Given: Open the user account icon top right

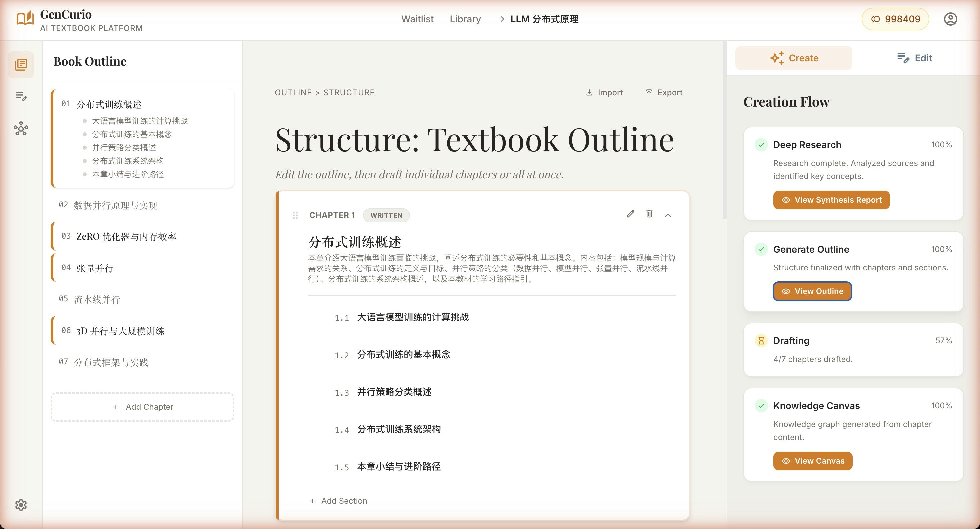Looking at the screenshot, I should coord(950,19).
